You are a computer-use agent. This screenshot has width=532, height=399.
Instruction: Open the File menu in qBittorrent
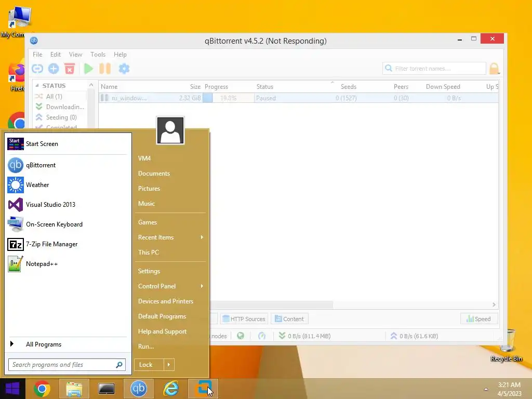coord(37,54)
